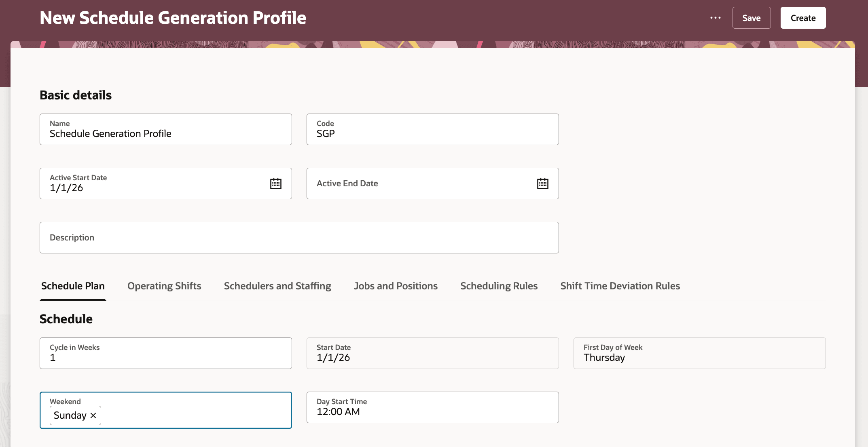Click the First Day of Week field
The image size is (868, 447).
[x=700, y=353]
